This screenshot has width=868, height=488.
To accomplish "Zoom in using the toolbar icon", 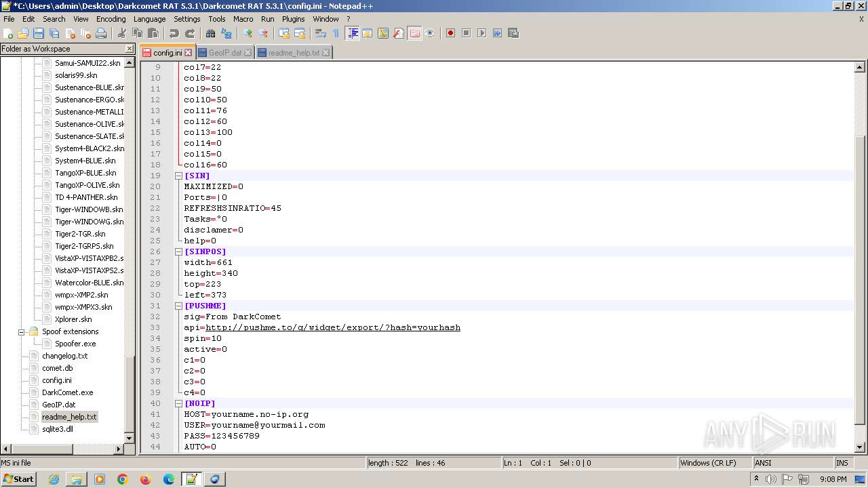I will [248, 33].
